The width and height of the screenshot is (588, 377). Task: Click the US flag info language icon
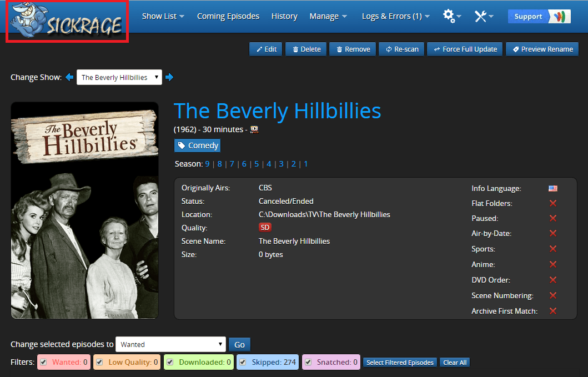click(x=553, y=188)
